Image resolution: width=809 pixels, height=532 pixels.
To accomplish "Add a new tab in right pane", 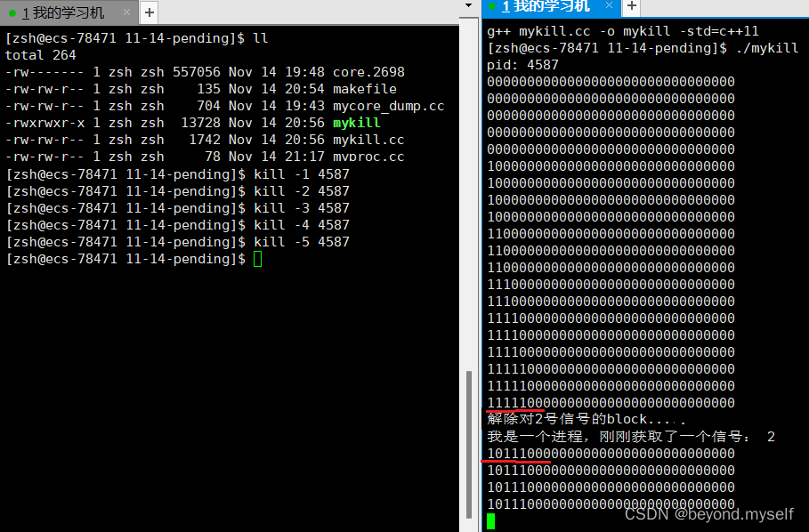I will coord(632,6).
